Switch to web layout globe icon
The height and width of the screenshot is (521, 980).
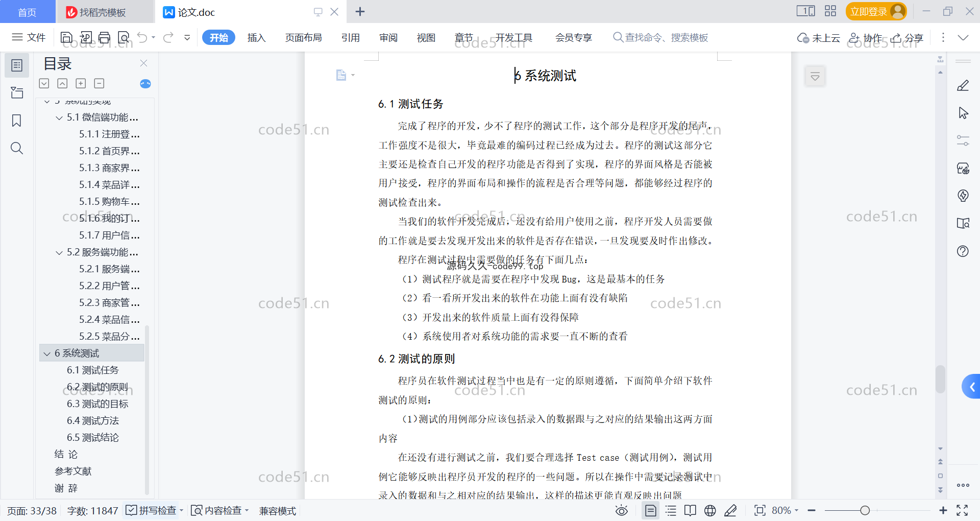coord(710,510)
